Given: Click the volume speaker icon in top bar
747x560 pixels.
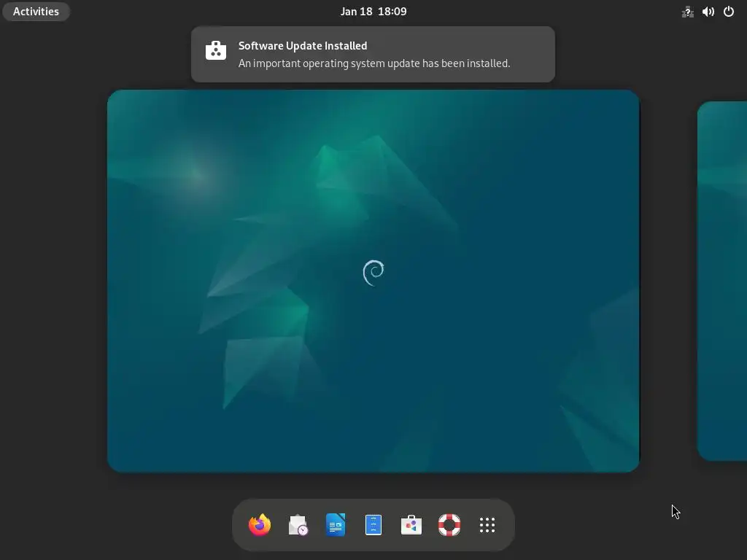Looking at the screenshot, I should point(708,12).
